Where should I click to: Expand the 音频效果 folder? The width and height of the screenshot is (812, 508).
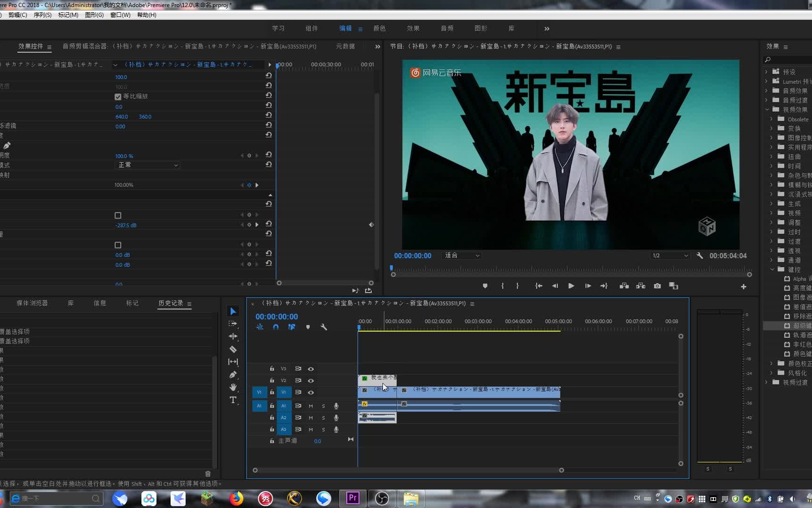coord(766,91)
